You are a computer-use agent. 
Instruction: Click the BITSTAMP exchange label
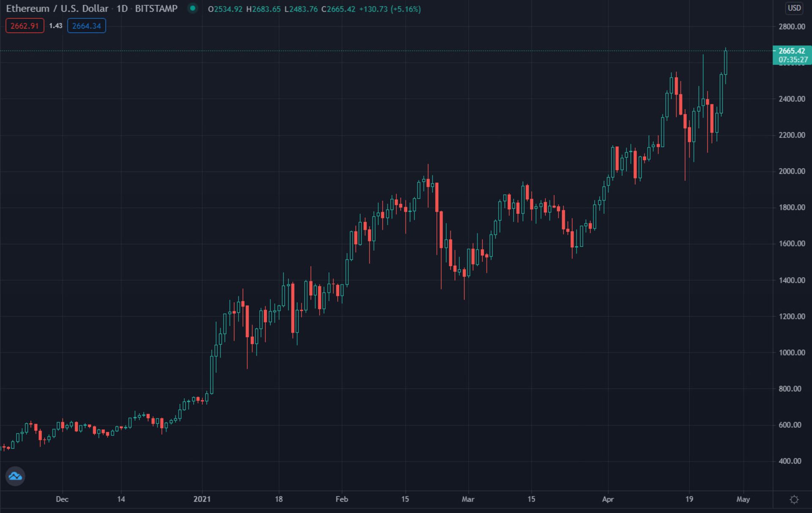click(x=156, y=8)
